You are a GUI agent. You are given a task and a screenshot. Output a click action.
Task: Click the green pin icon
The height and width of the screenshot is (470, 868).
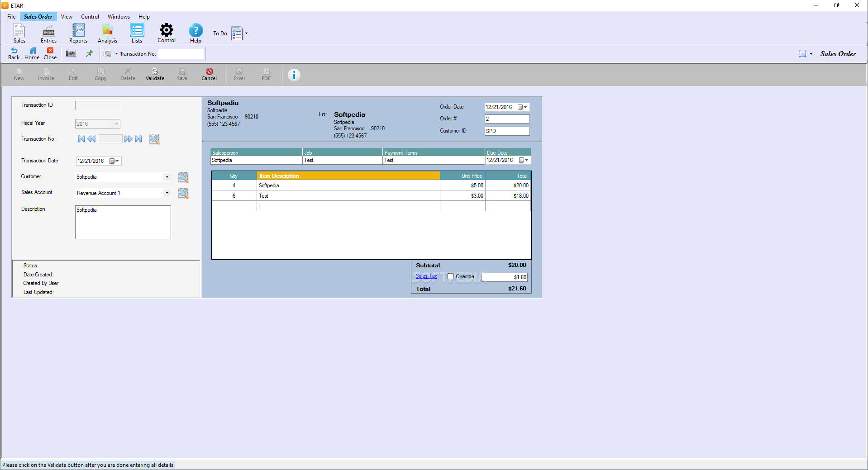(x=90, y=53)
